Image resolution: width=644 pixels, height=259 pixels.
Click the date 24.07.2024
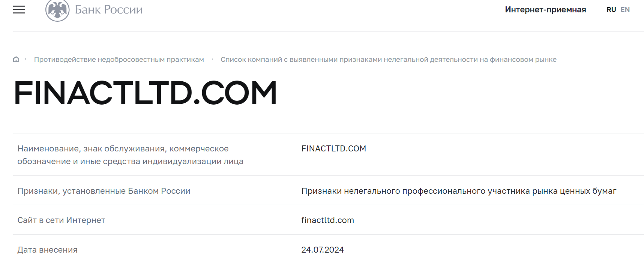[x=323, y=250]
